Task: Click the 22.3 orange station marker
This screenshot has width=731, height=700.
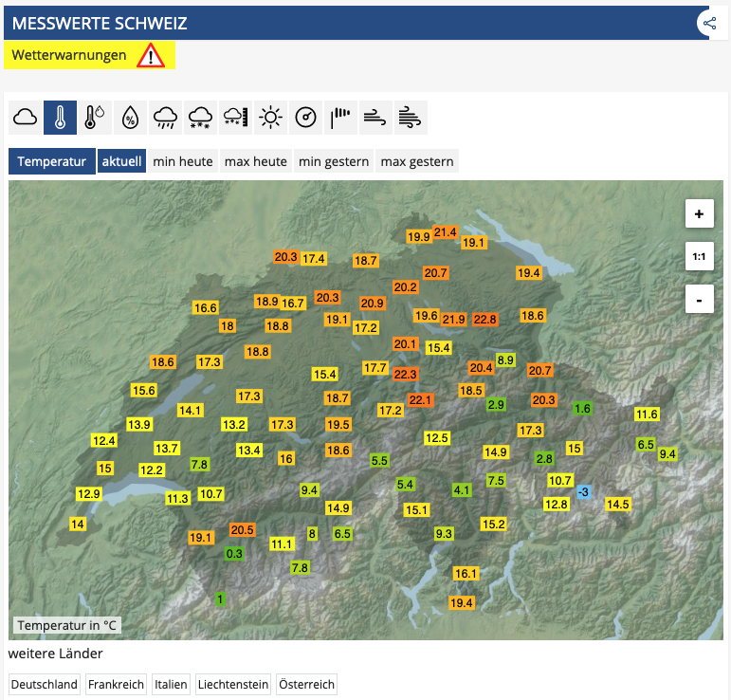Action: (405, 375)
